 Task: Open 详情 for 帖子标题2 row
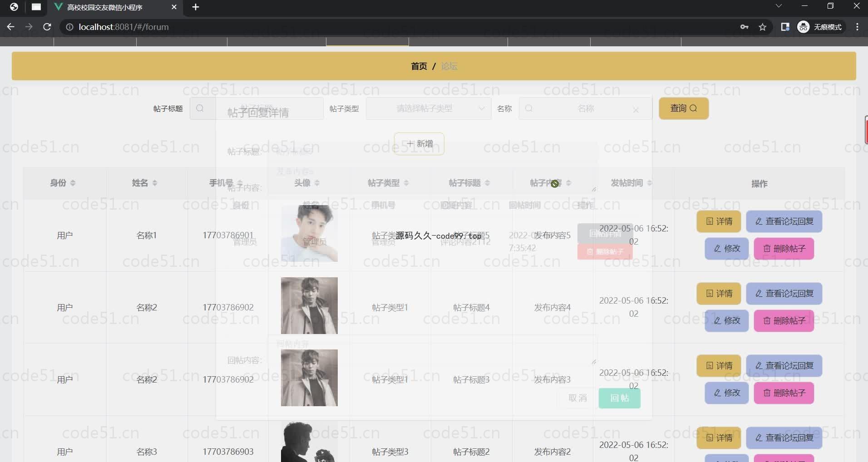pos(719,438)
